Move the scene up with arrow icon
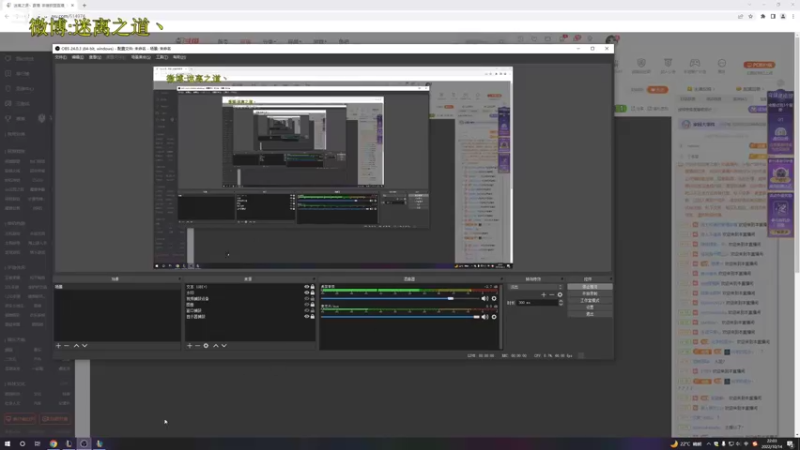 click(x=77, y=345)
